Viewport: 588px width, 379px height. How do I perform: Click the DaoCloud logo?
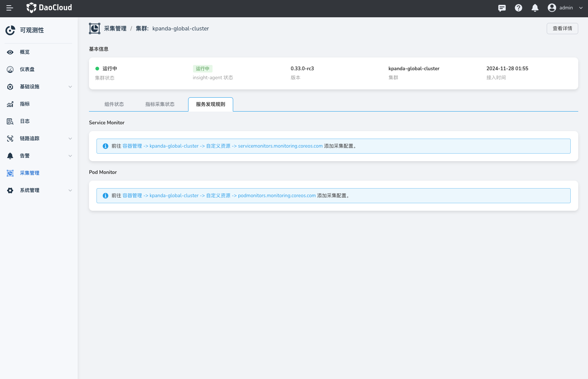point(49,8)
